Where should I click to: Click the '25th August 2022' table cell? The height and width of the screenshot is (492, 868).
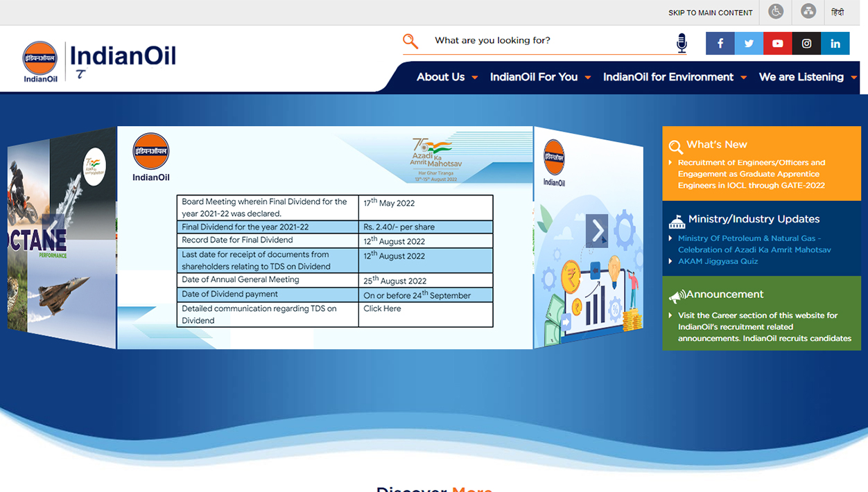(x=426, y=280)
